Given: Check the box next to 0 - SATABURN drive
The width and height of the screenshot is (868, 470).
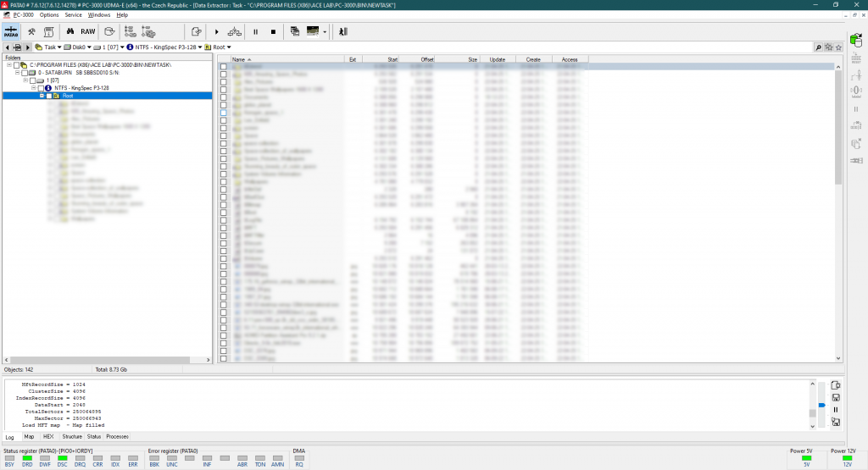Looking at the screenshot, I should click(x=24, y=73).
